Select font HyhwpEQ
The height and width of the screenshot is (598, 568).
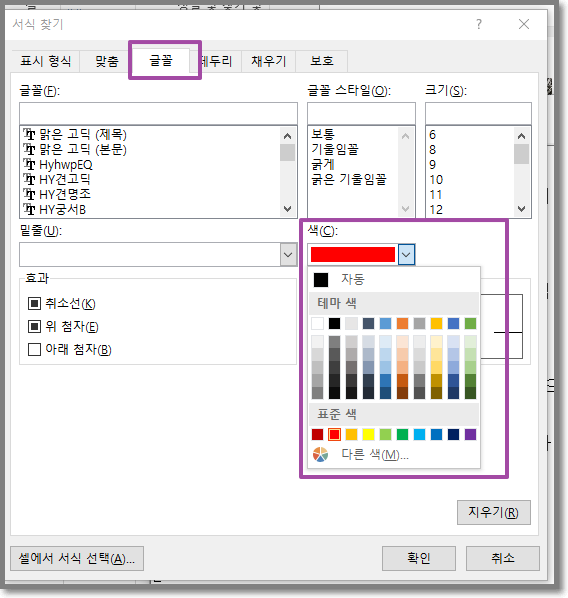coord(150,164)
